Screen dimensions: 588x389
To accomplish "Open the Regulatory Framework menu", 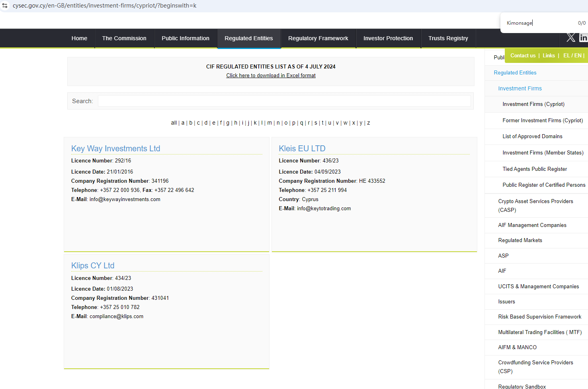I will [x=318, y=38].
